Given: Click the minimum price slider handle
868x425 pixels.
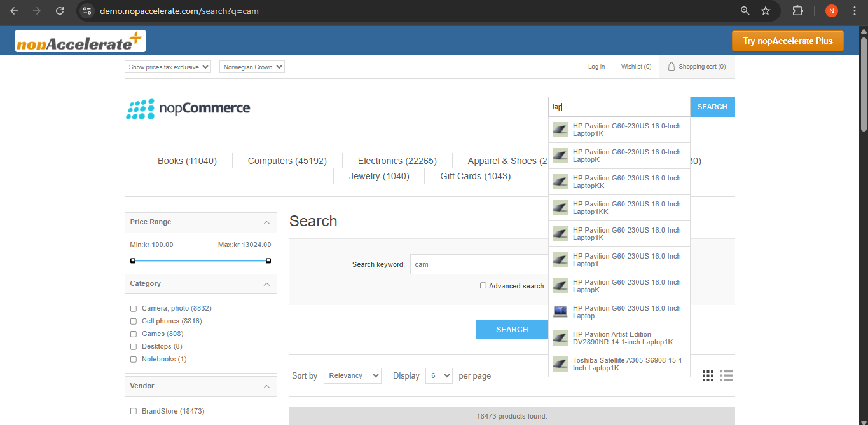Looking at the screenshot, I should [133, 260].
